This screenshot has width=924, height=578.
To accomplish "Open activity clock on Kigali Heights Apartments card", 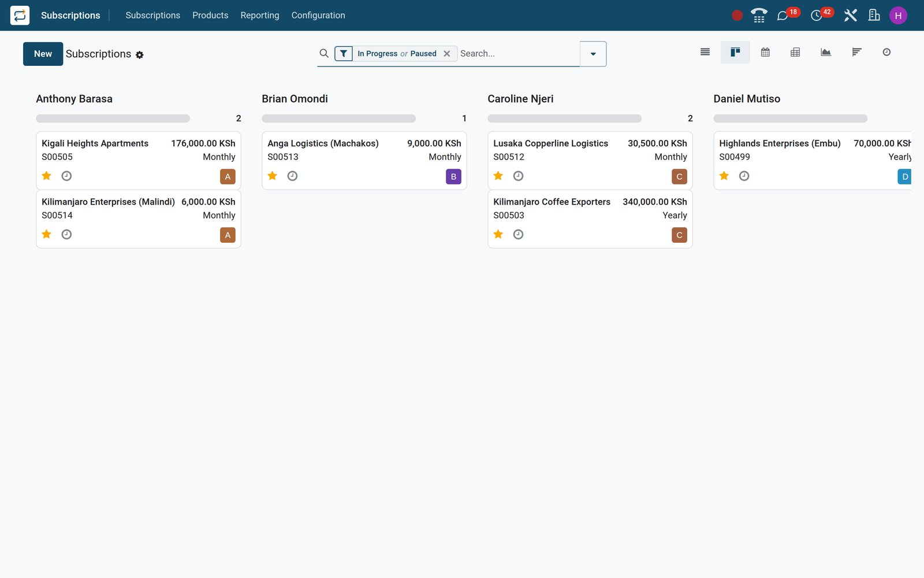I will click(x=66, y=176).
